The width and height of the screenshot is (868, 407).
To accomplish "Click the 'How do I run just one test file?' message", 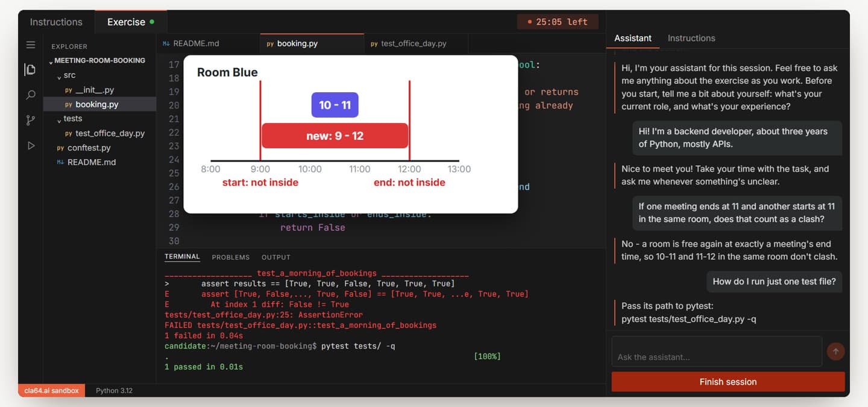I will pos(774,281).
